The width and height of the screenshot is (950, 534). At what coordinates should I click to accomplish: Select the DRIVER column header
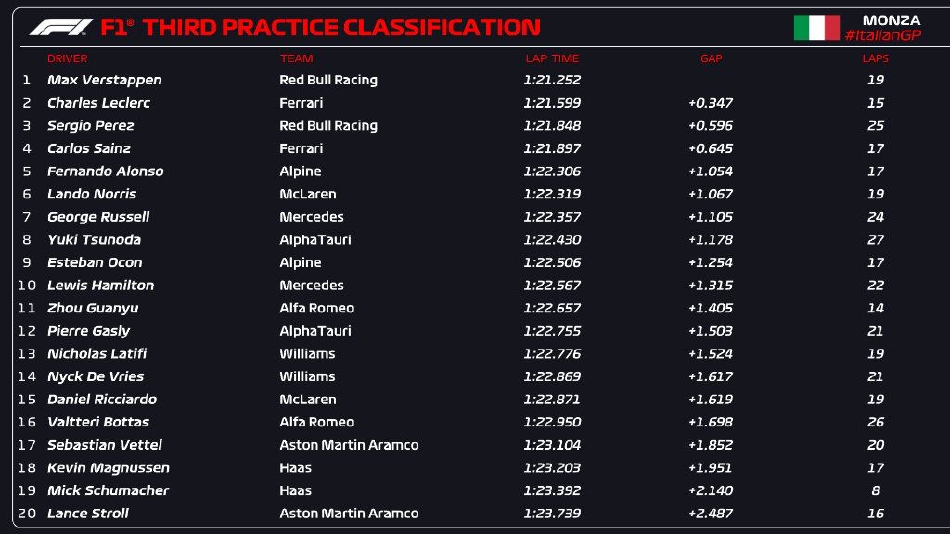click(67, 59)
